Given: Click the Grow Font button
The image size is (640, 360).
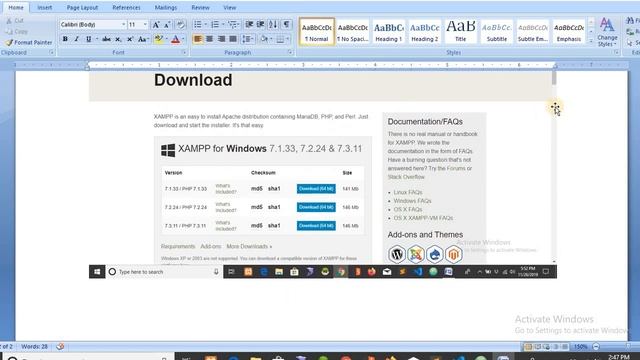Looking at the screenshot, I should coord(156,25).
